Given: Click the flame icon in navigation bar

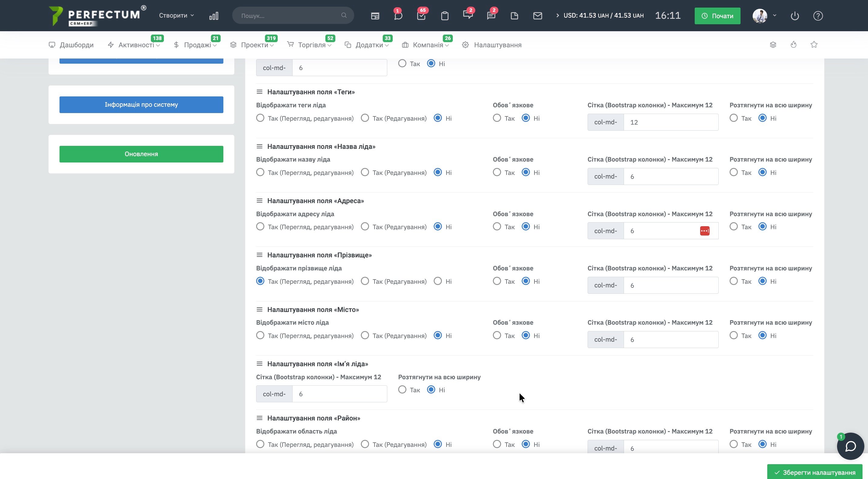Looking at the screenshot, I should tap(794, 45).
